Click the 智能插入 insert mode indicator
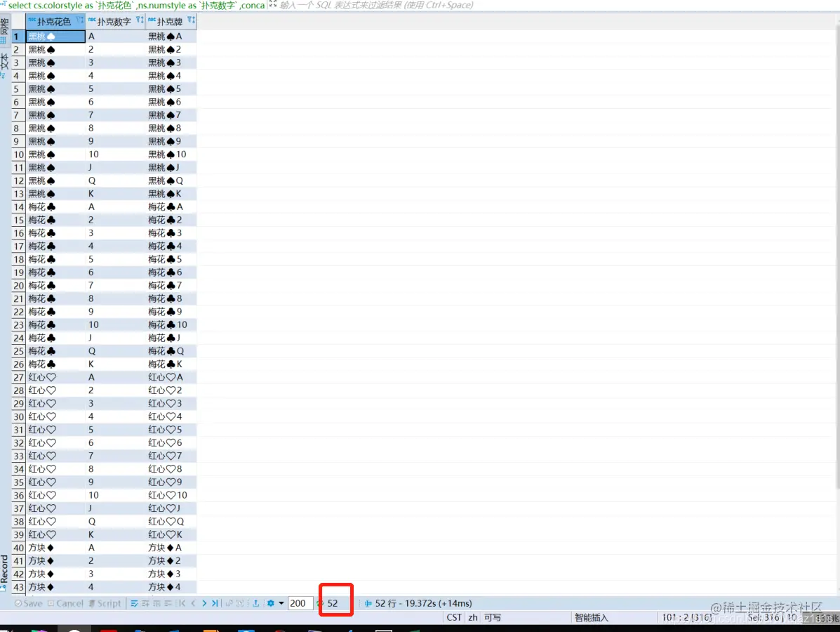This screenshot has width=840, height=632. (x=592, y=617)
